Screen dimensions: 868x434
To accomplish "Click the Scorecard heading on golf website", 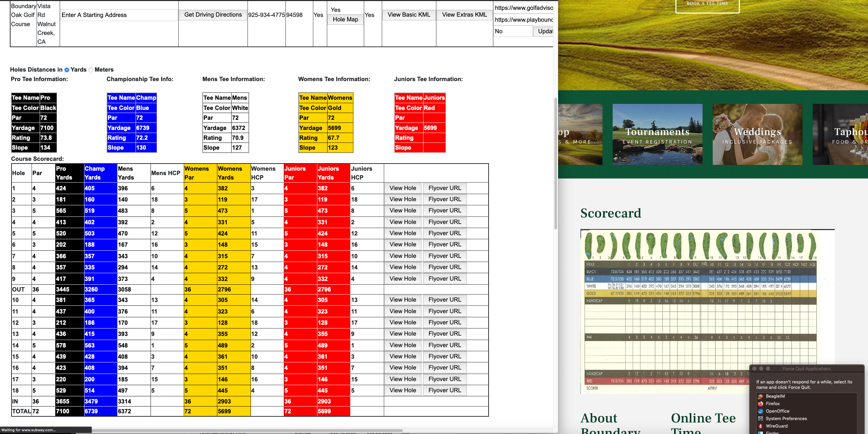I will pos(611,213).
